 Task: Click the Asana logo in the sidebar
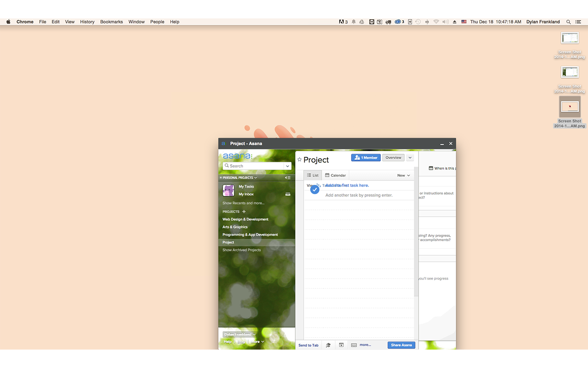pyautogui.click(x=237, y=156)
